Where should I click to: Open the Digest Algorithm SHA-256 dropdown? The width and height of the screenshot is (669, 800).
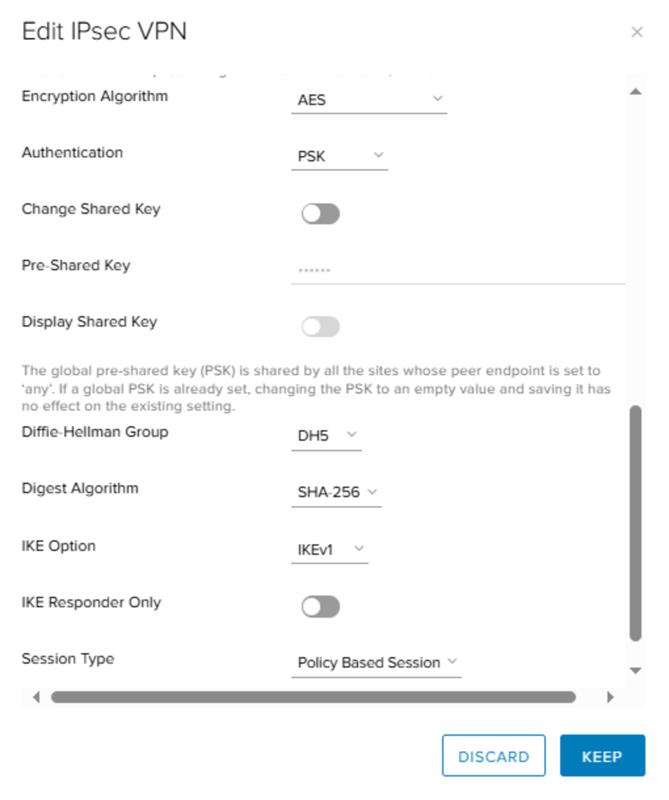(336, 492)
